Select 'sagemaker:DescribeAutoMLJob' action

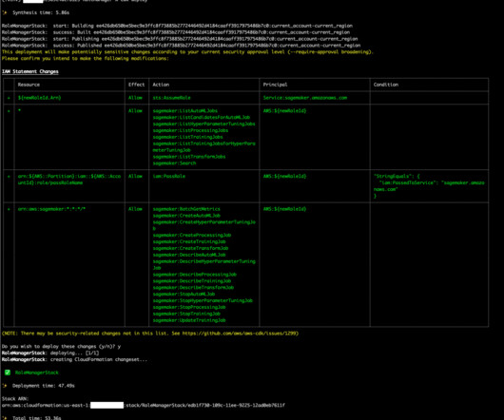coord(189,255)
